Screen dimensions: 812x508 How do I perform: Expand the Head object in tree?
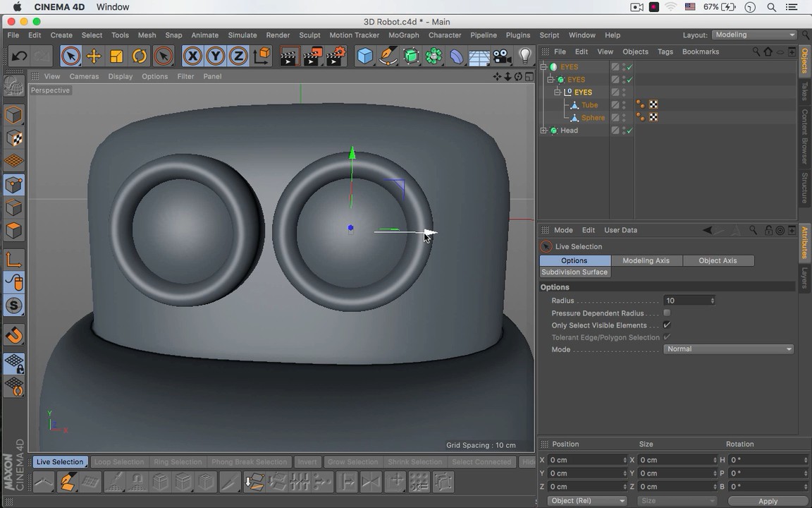tap(543, 131)
